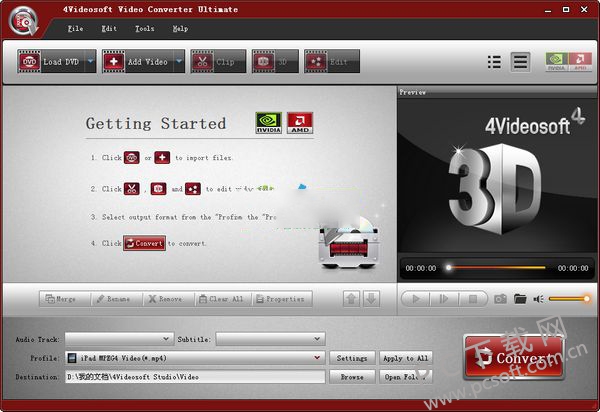The width and height of the screenshot is (600, 412).
Task: Mute audio with speaker icon
Action: (x=538, y=299)
